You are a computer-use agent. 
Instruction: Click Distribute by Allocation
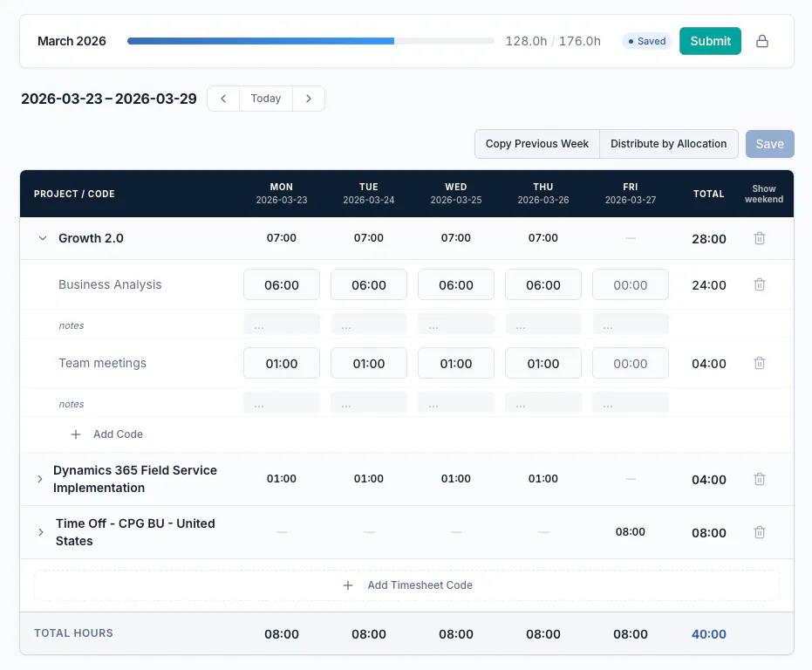coord(669,144)
